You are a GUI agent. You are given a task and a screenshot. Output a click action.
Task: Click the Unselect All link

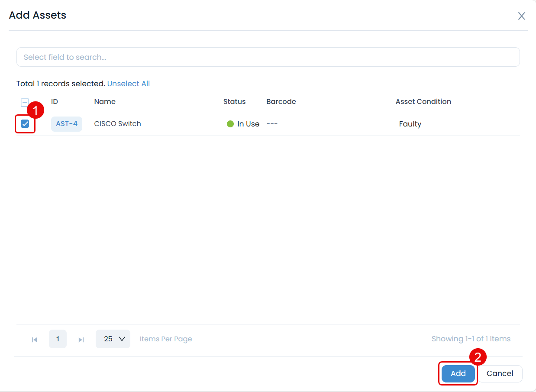128,84
